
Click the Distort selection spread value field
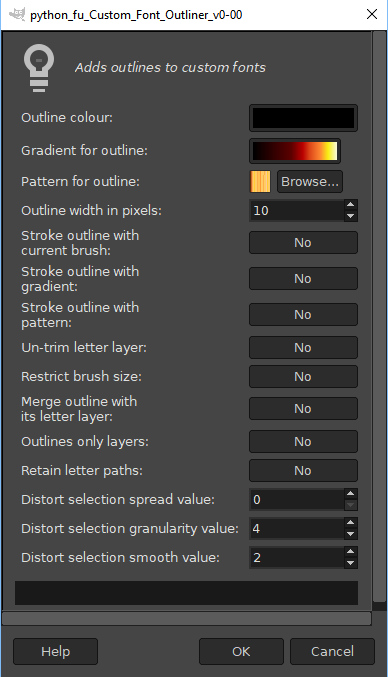(297, 500)
